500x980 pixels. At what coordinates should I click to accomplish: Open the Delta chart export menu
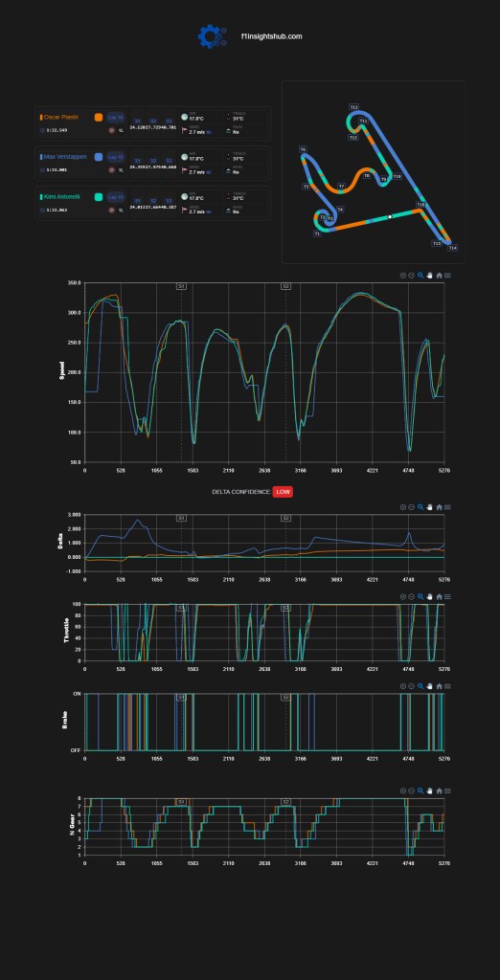tap(447, 507)
